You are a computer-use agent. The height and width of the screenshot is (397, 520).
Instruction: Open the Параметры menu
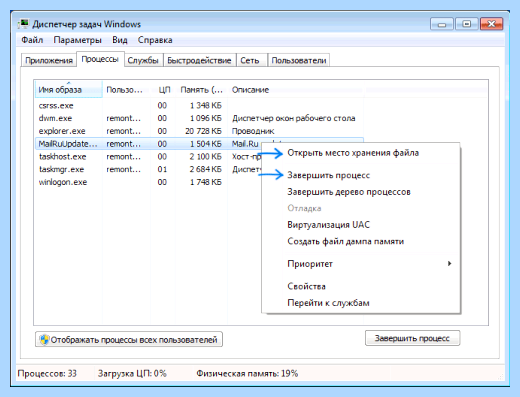77,40
